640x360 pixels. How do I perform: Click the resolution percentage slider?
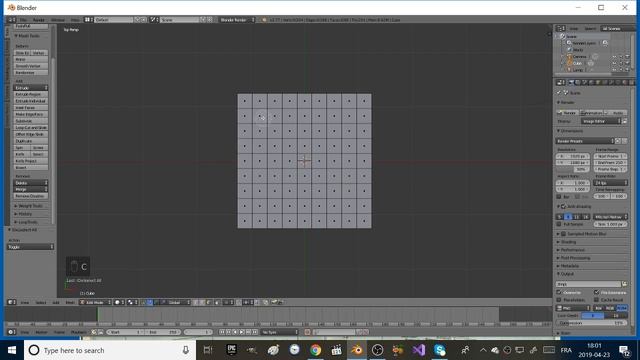(x=573, y=169)
